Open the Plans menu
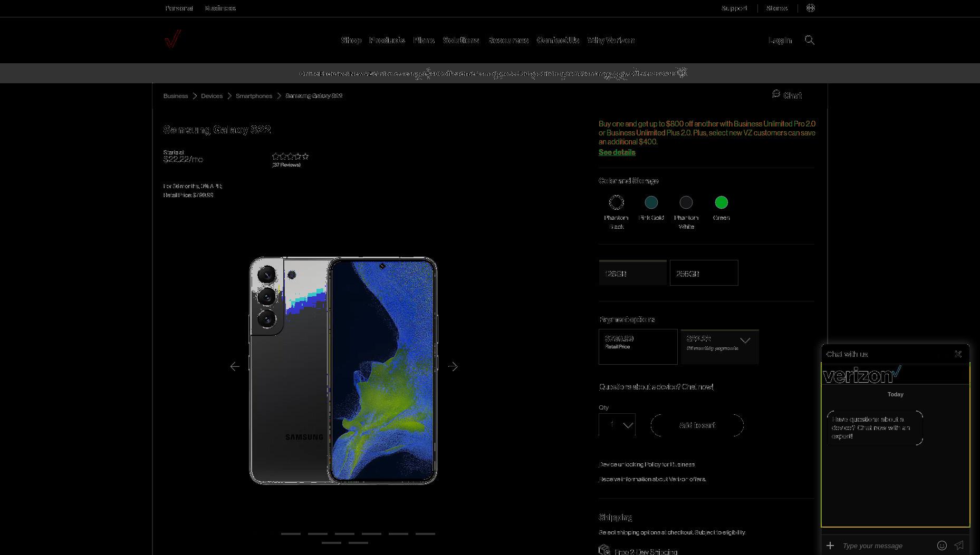This screenshot has width=980, height=555. point(424,40)
